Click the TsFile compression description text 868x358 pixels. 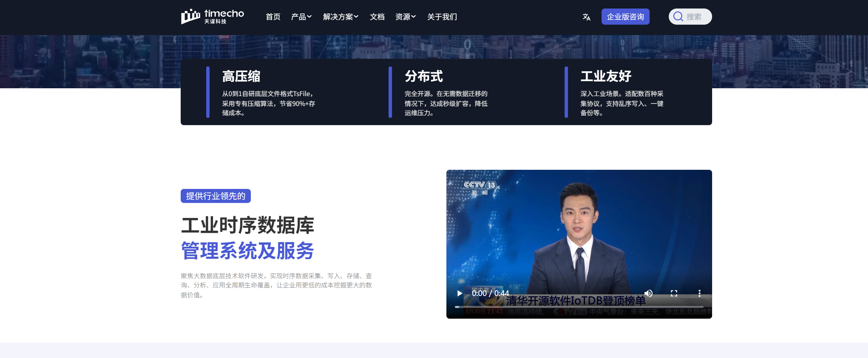(269, 103)
